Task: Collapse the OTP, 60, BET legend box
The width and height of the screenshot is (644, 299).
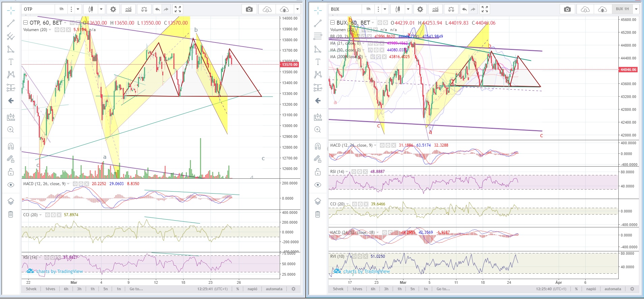Action: point(25,23)
